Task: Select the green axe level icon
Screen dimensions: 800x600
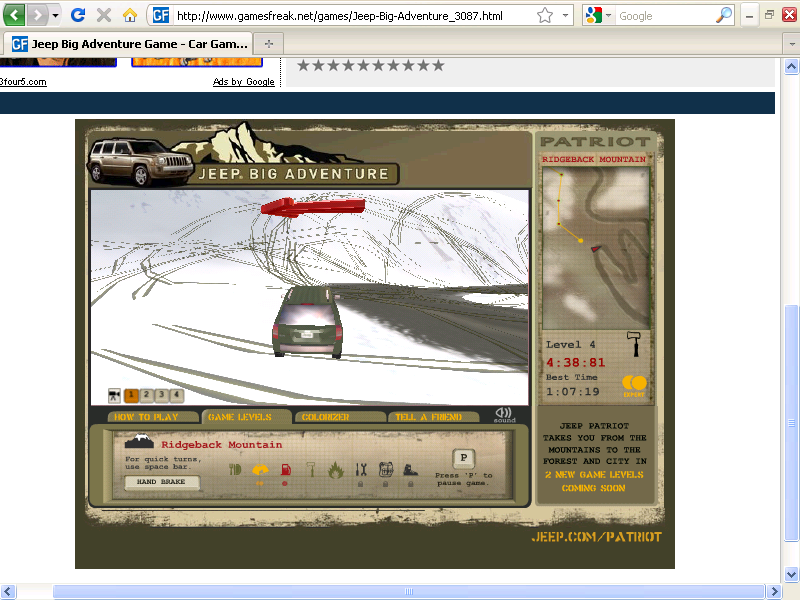Action: 311,469
